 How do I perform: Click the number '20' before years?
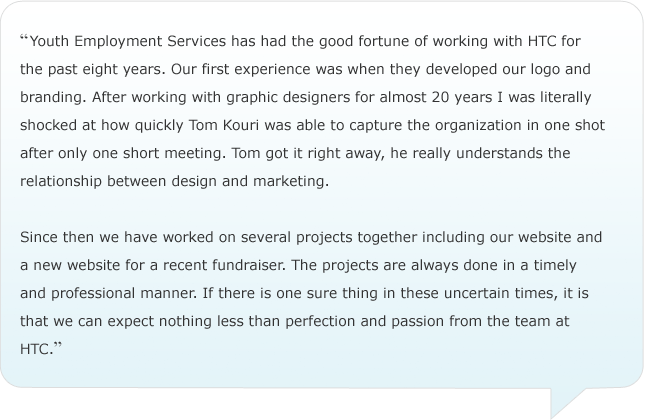(441, 97)
